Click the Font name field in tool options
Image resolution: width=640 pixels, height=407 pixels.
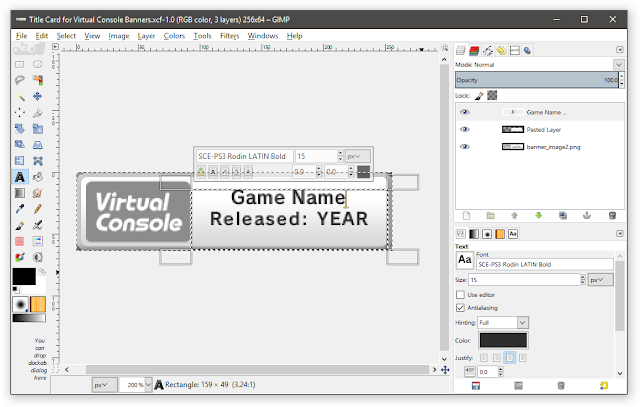pos(544,265)
